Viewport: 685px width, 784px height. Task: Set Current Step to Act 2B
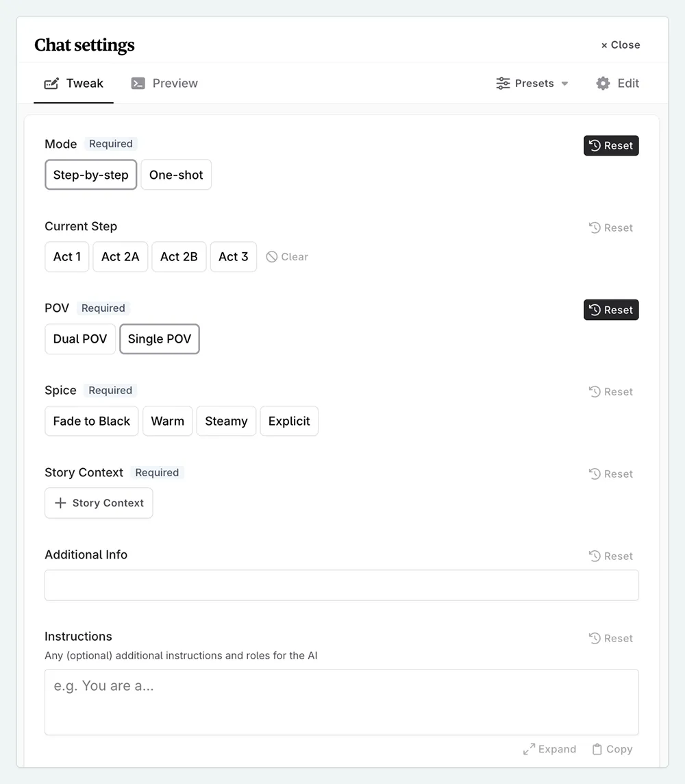[179, 256]
